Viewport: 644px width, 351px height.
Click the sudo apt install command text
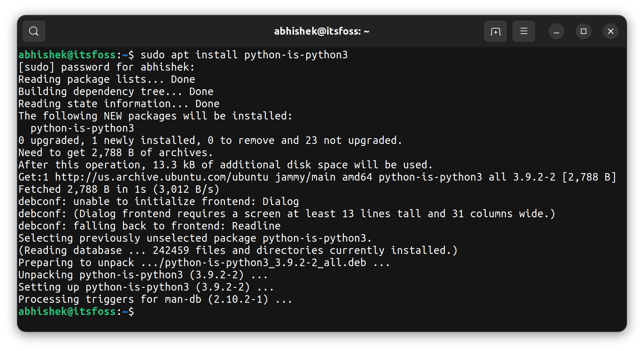coord(244,55)
